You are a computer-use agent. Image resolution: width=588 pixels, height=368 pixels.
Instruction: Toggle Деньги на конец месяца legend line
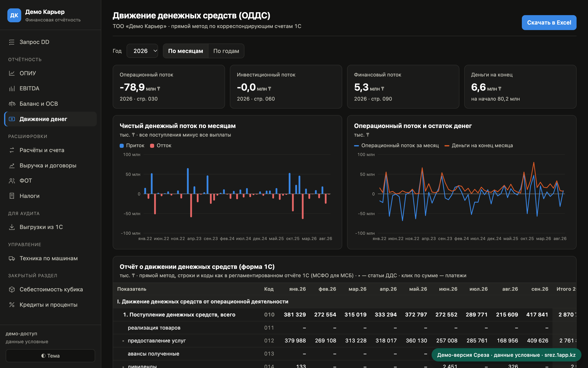pyautogui.click(x=479, y=146)
